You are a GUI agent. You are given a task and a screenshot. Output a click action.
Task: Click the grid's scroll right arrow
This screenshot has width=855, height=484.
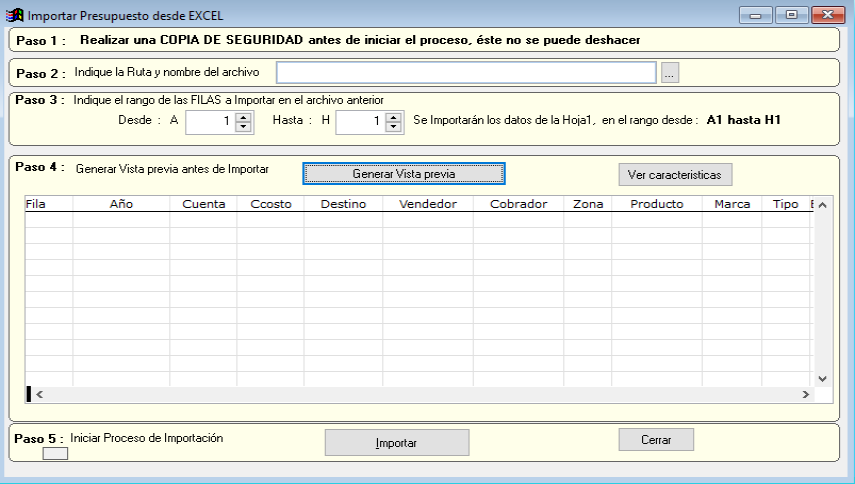(x=805, y=394)
